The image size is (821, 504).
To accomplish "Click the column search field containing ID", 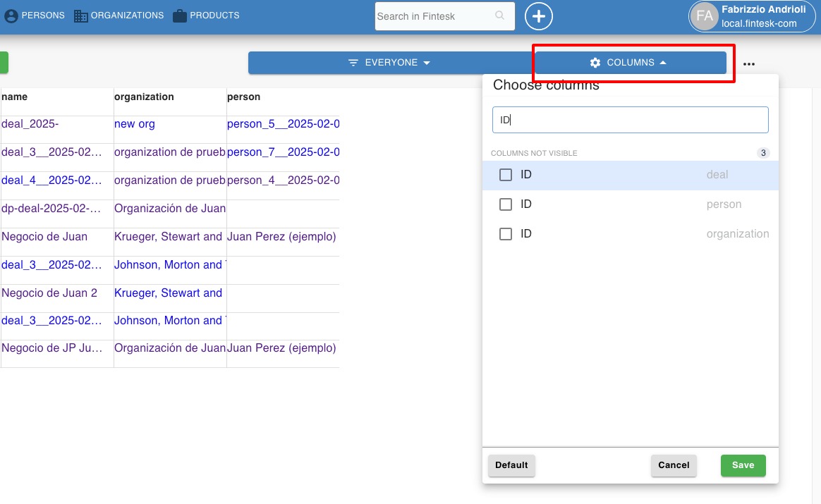I will [x=630, y=120].
